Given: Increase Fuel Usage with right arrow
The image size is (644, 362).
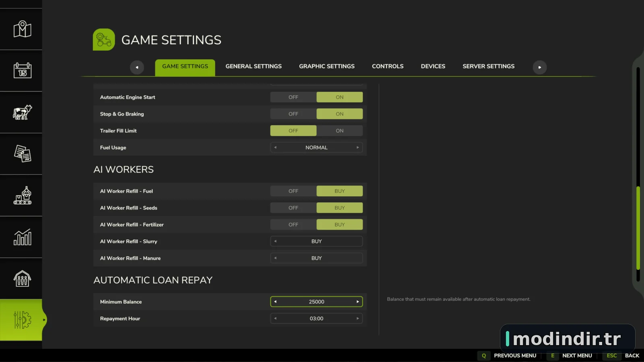Looking at the screenshot, I should [x=357, y=148].
